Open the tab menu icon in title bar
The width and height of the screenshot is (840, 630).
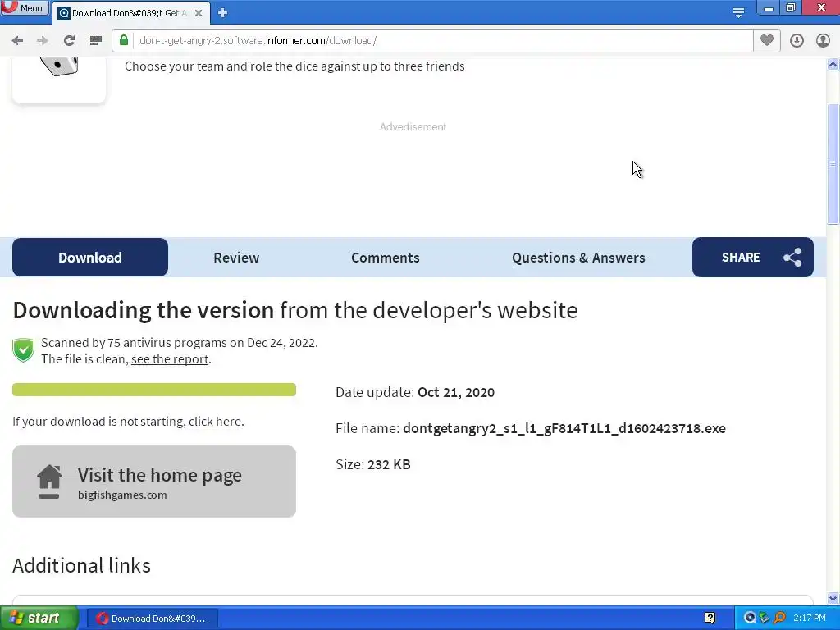pyautogui.click(x=738, y=12)
